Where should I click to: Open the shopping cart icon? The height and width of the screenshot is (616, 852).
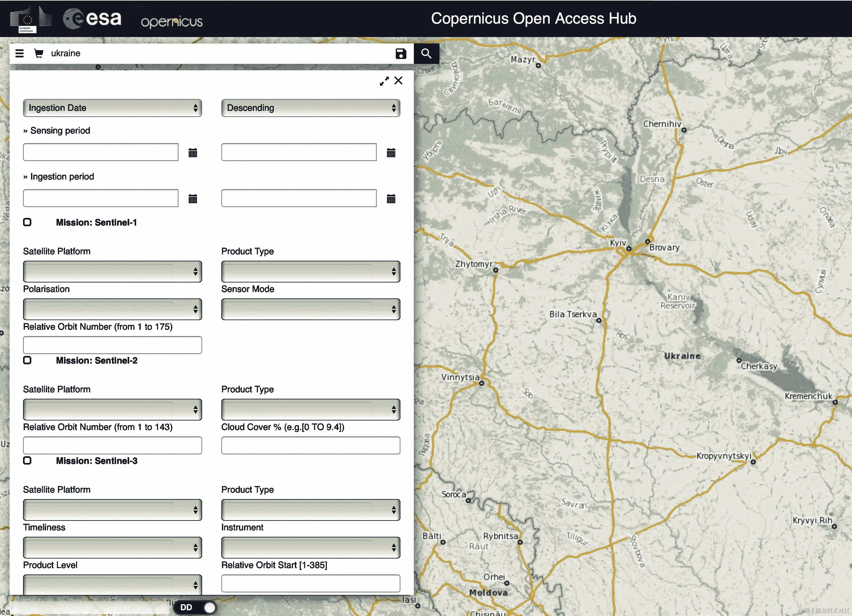[x=38, y=53]
